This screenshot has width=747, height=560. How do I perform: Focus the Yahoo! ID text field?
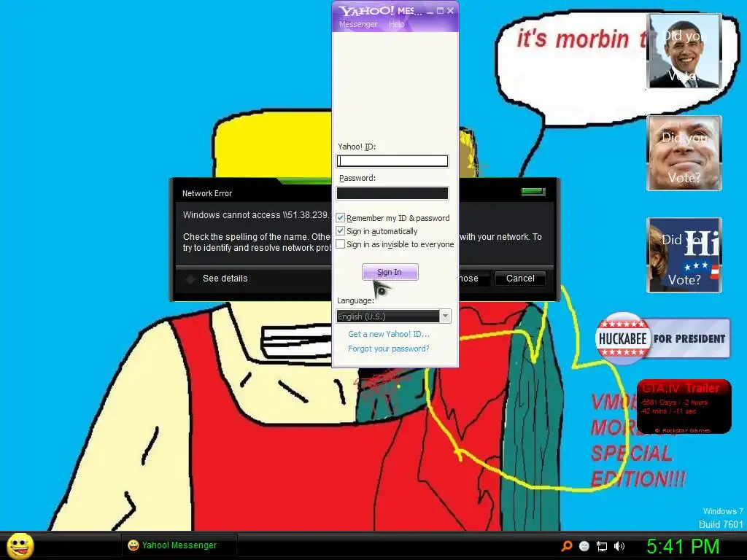click(x=392, y=161)
